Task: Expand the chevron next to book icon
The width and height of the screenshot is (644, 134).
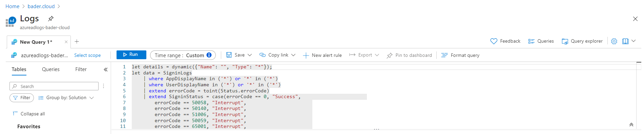Action: [x=633, y=41]
